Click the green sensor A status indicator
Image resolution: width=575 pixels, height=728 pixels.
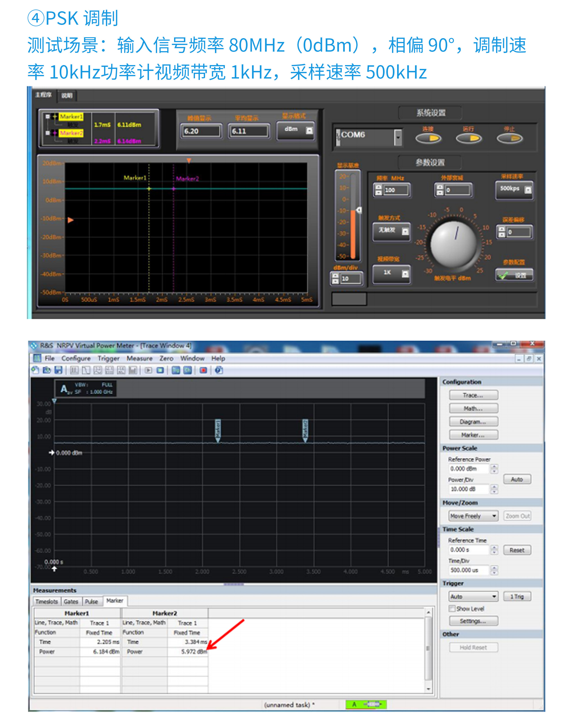[366, 704]
